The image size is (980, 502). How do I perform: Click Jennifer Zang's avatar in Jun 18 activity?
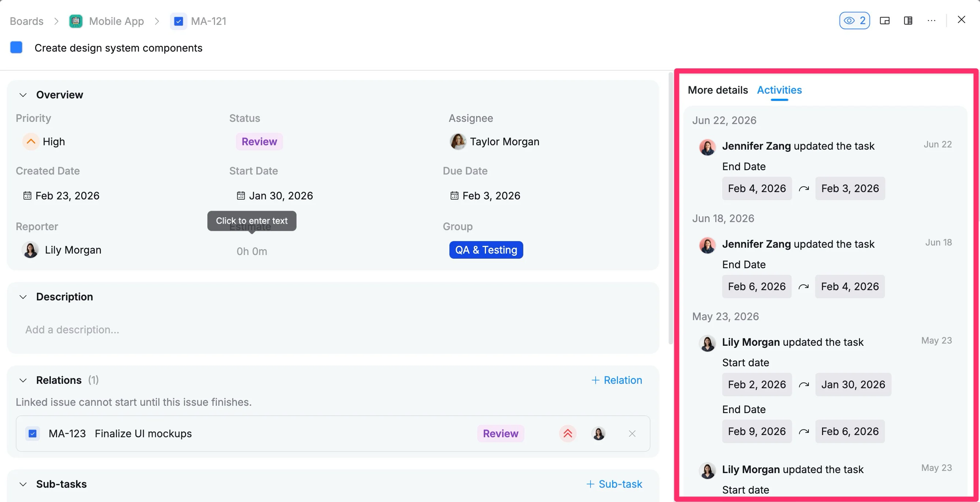click(707, 245)
